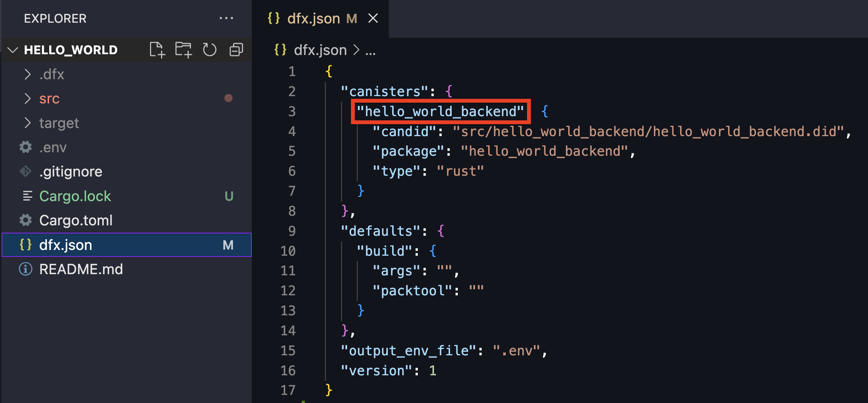Expand the .dfx folder
Image resolution: width=868 pixels, height=403 pixels.
27,74
